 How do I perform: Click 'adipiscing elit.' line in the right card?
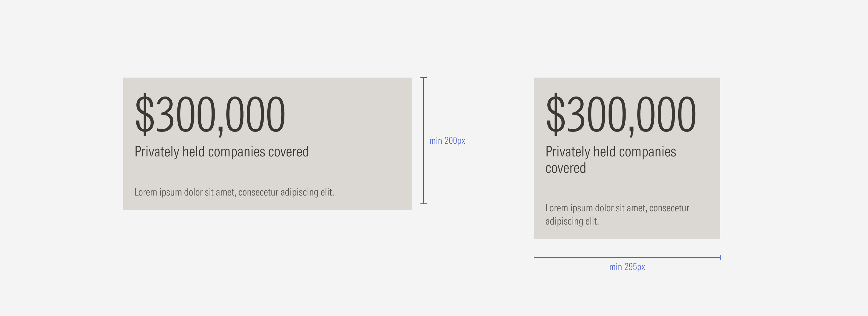tap(572, 221)
